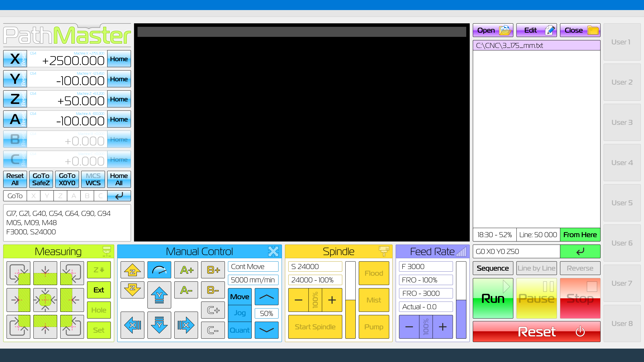
Task: Switch to Line by Line mode
Action: (x=536, y=268)
